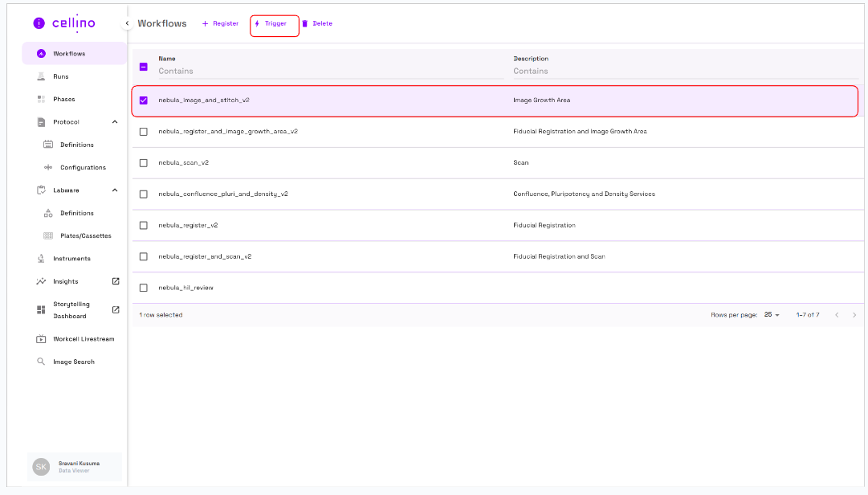This screenshot has height=495, width=868.
Task: Click the Trigger button
Action: tap(275, 24)
